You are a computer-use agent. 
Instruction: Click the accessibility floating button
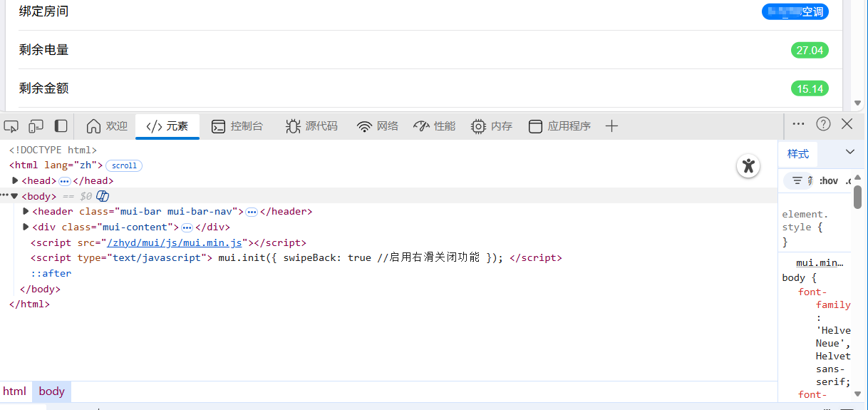[748, 166]
